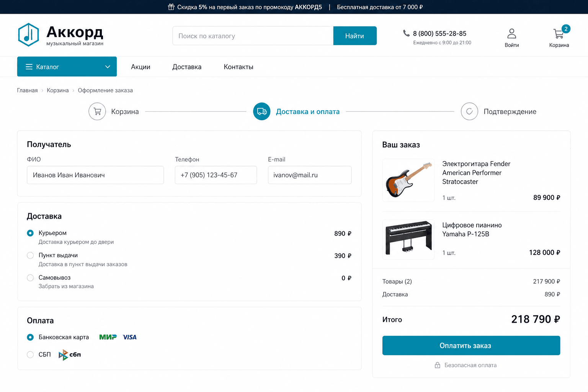Click the 390 ₽ pickup point price

[x=343, y=256]
